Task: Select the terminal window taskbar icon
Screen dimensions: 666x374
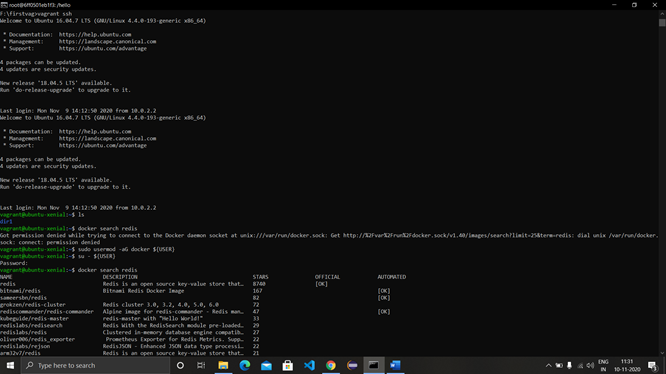Action: 374,365
